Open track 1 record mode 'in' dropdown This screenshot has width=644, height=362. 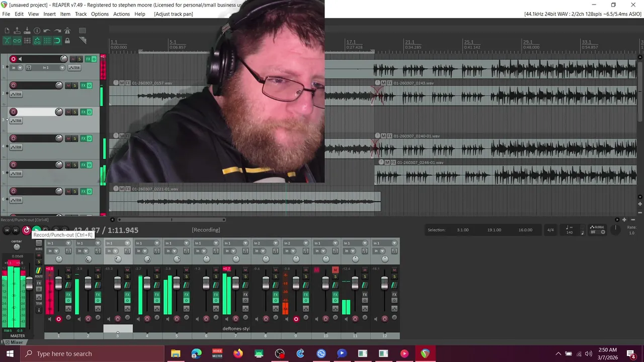coord(16,67)
